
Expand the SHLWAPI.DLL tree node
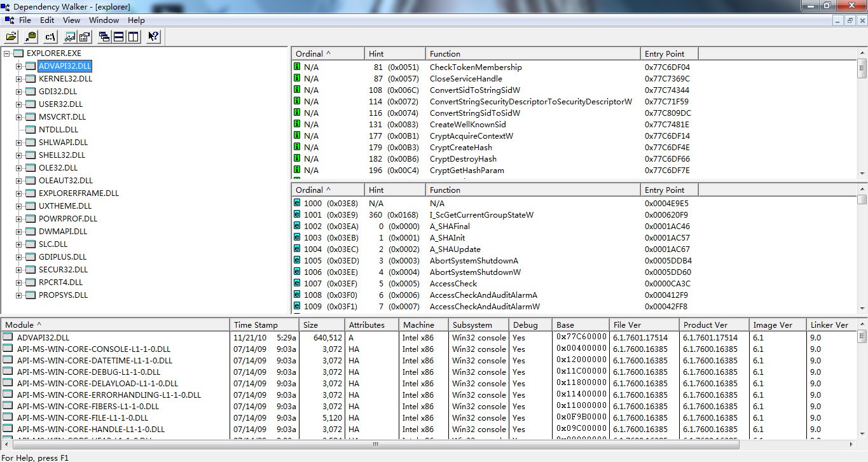tap(18, 143)
